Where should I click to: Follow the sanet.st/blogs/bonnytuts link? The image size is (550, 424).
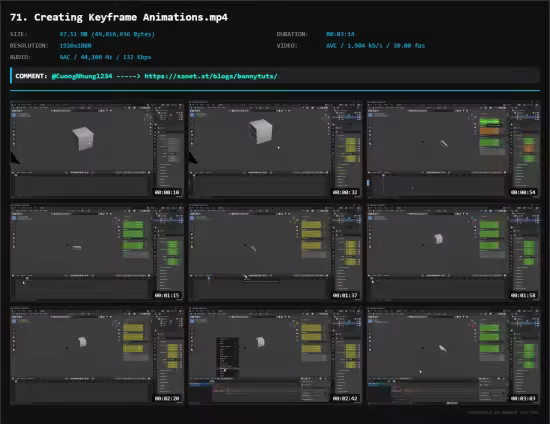click(211, 76)
